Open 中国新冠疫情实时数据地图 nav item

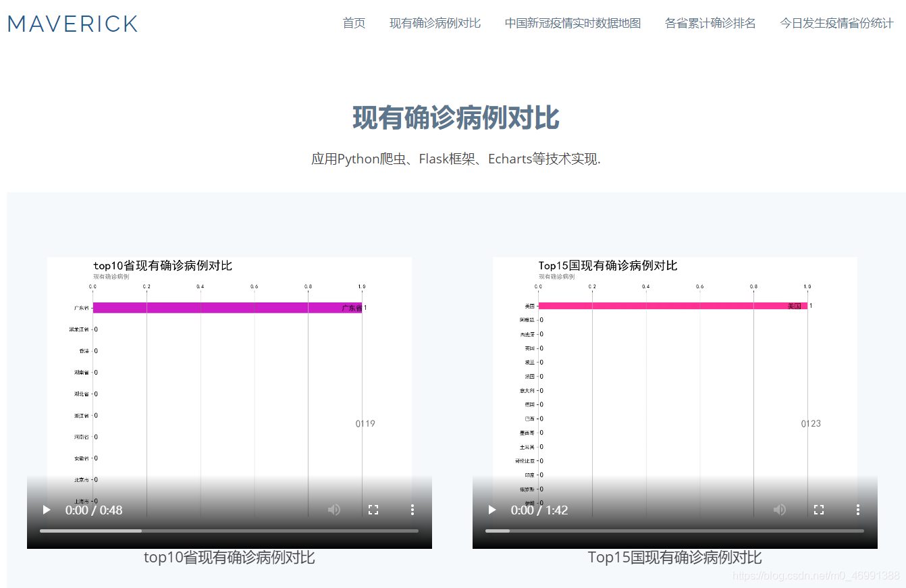(573, 24)
